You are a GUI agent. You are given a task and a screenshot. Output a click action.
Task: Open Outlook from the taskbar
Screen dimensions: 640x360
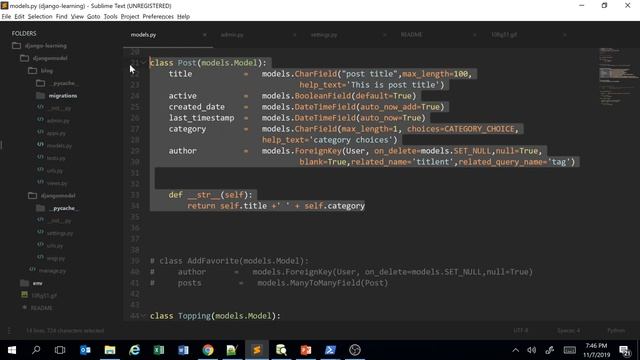85,350
